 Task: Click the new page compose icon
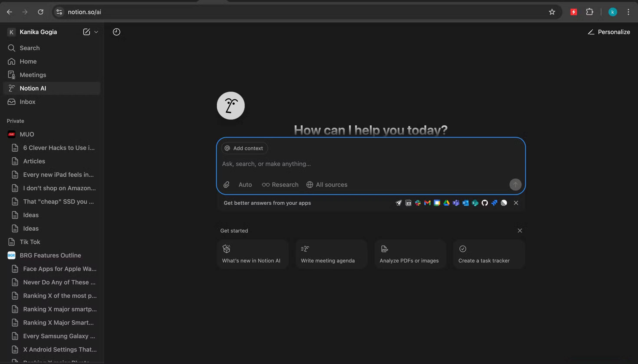86,32
